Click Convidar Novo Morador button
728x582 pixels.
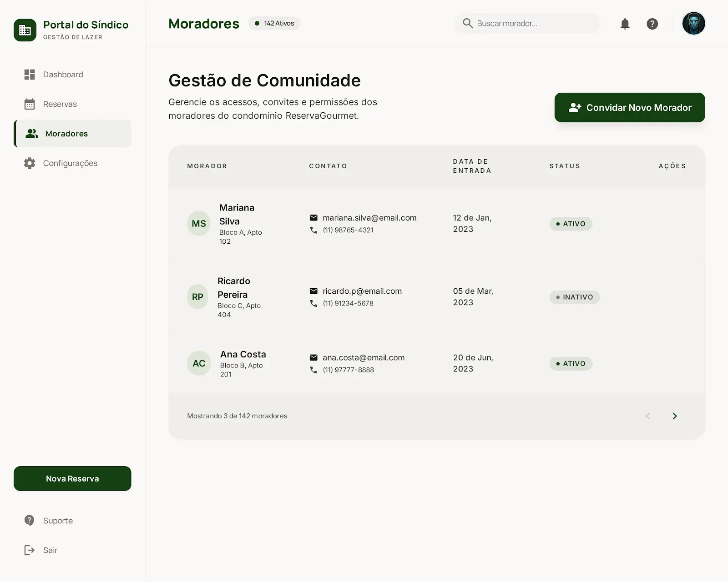629,108
